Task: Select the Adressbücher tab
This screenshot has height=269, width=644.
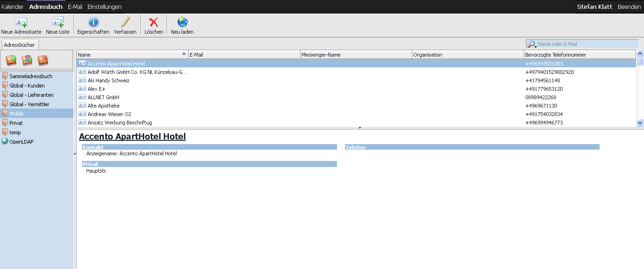Action: tap(19, 45)
